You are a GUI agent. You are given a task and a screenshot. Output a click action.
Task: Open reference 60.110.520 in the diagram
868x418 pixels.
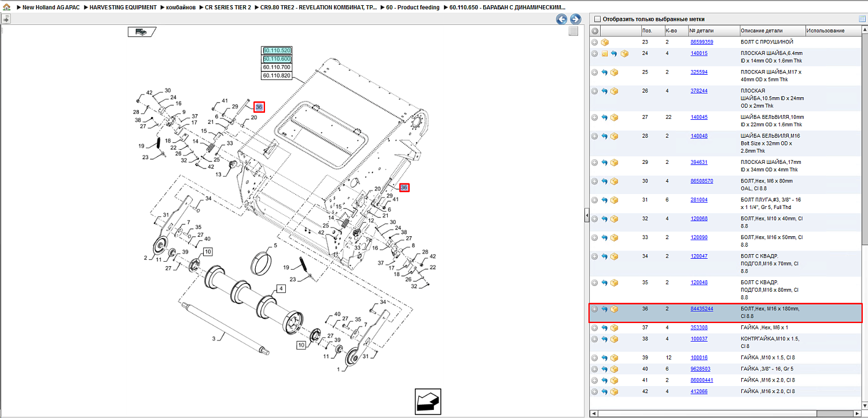tap(277, 50)
